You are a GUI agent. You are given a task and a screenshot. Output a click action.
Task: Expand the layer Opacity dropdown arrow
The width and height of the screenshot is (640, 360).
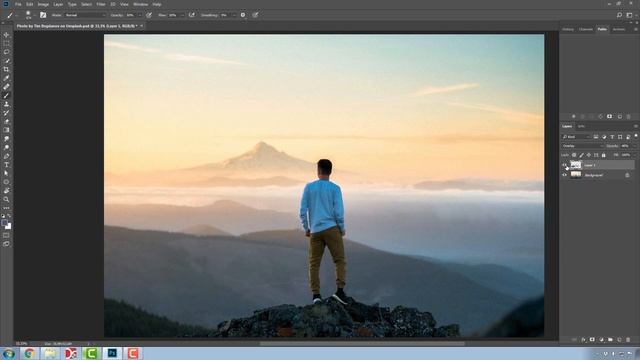pyautogui.click(x=634, y=146)
